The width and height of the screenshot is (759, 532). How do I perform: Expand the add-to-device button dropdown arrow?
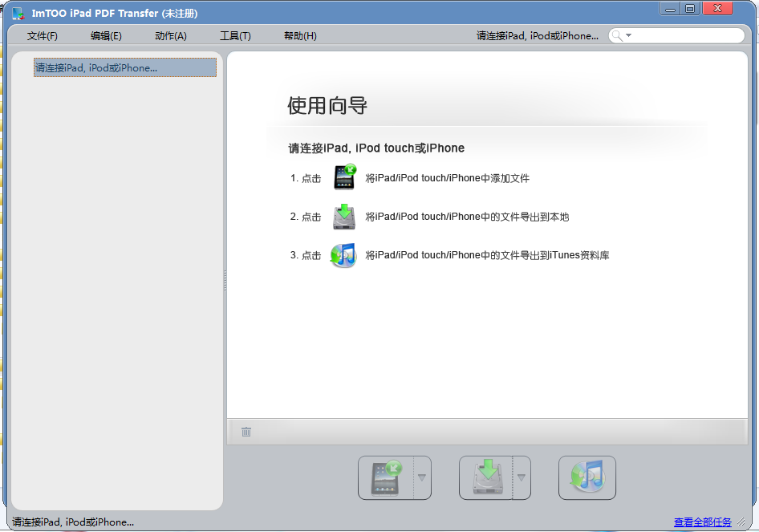click(422, 477)
